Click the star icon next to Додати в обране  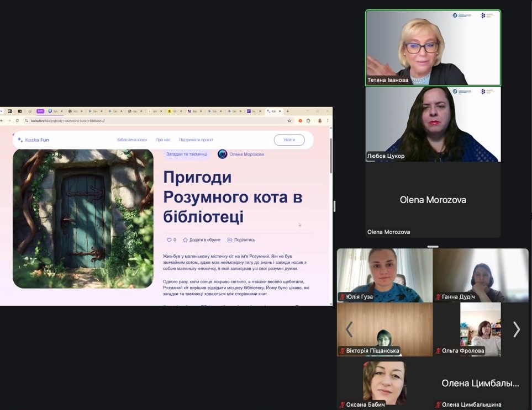[186, 240]
